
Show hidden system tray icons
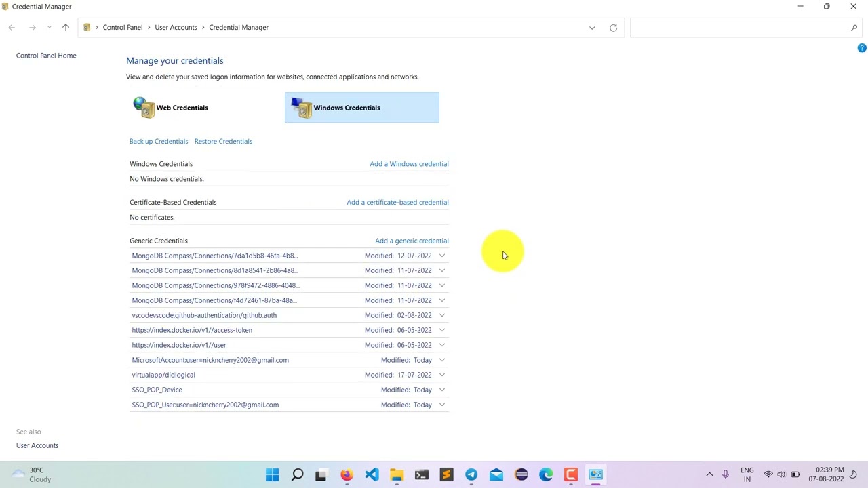coord(709,474)
